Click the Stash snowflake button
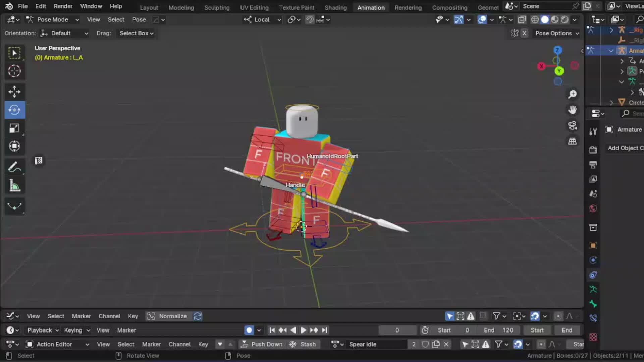Screen dimensions: 644x362 (x=303, y=344)
